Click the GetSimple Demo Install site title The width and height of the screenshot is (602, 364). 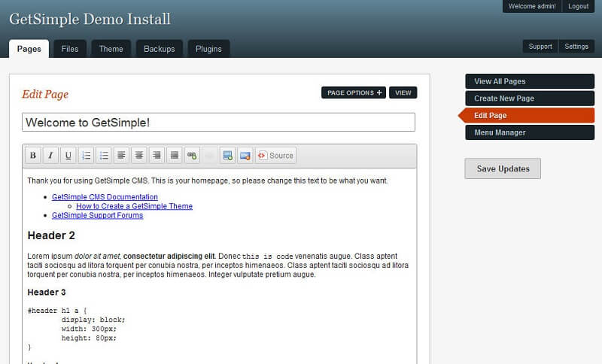pyautogui.click(x=90, y=20)
